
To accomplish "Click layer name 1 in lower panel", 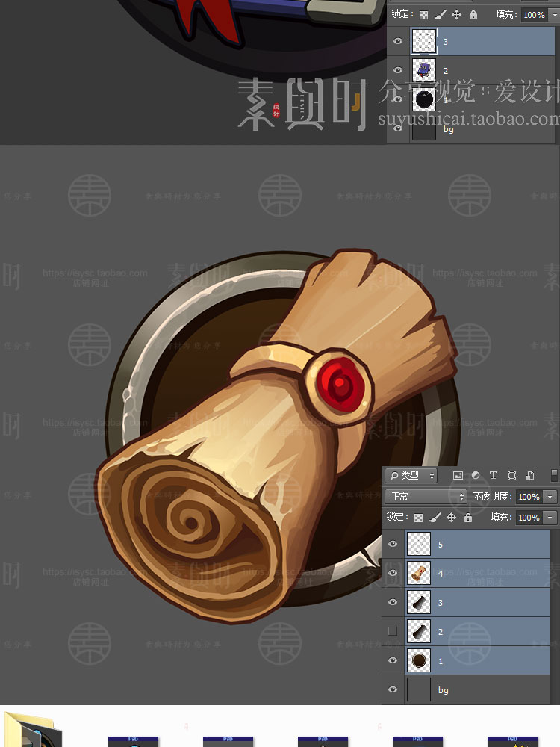I will coord(441,661).
